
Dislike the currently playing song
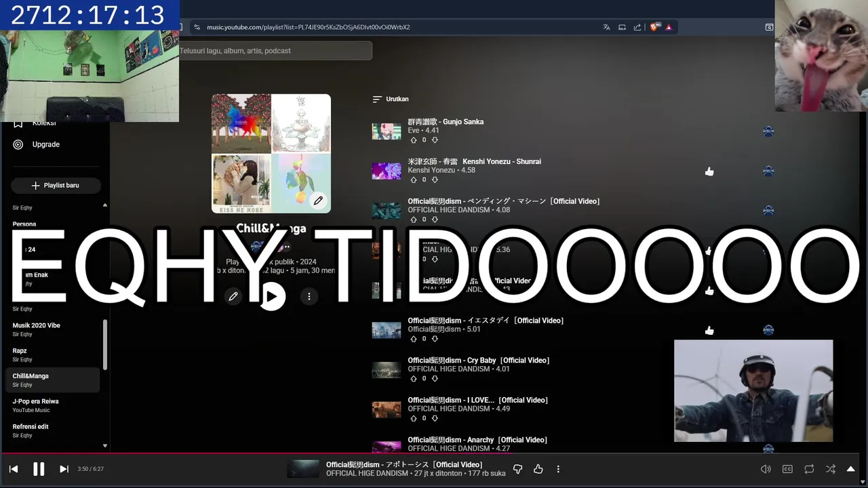click(517, 469)
